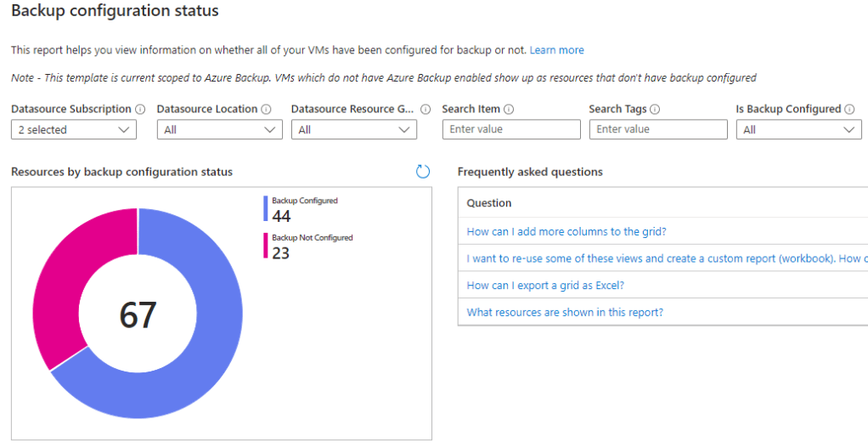The width and height of the screenshot is (868, 448).
Task: Click info icon beside Search Tags
Action: click(x=655, y=110)
